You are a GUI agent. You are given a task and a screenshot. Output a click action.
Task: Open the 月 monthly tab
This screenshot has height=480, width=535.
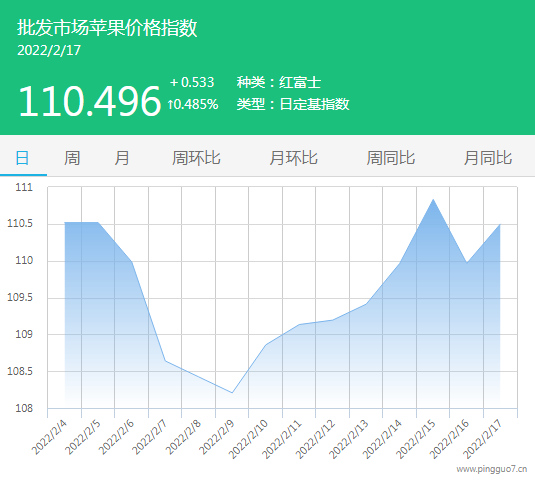[122, 158]
